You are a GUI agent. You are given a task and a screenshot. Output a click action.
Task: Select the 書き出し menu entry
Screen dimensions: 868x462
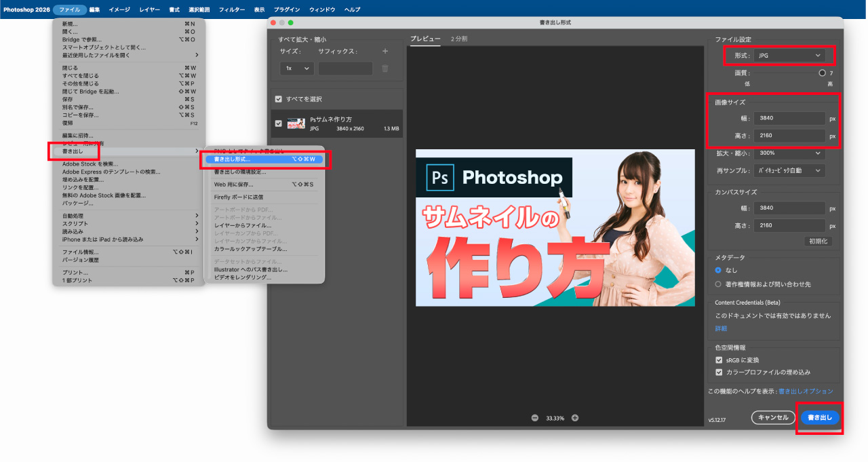click(x=130, y=151)
